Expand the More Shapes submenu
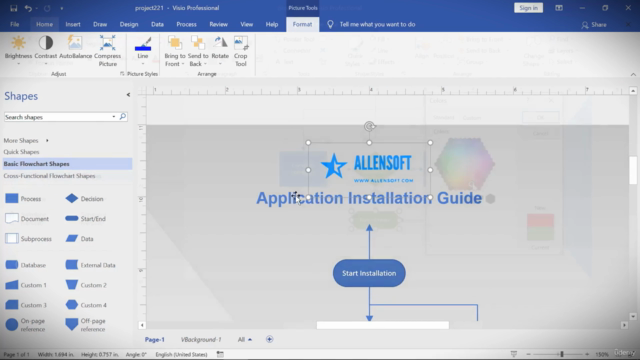The image size is (640, 360). [x=47, y=140]
